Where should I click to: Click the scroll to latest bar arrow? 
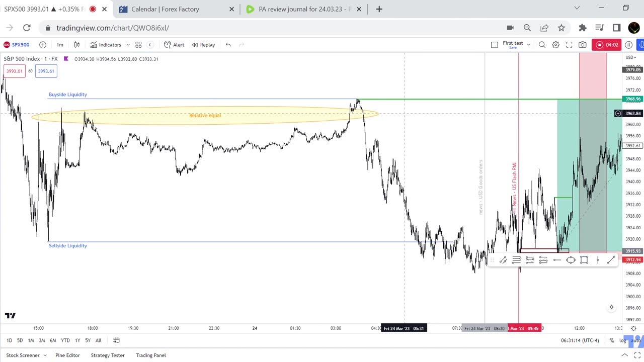point(611,307)
